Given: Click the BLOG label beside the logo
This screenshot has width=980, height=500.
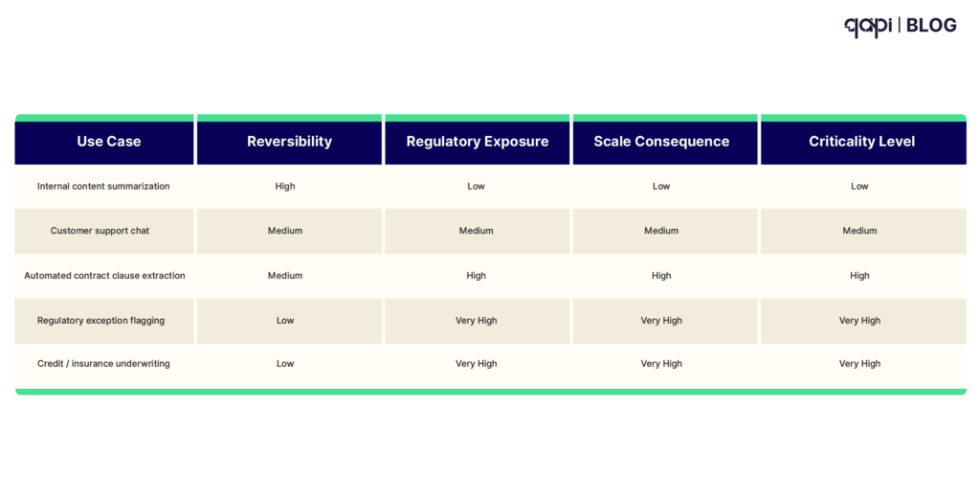Looking at the screenshot, I should coord(930,26).
